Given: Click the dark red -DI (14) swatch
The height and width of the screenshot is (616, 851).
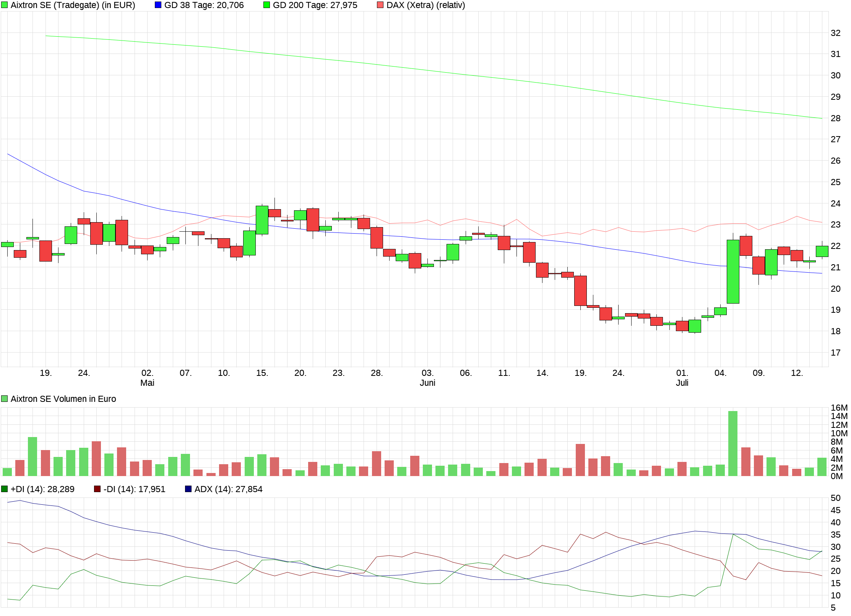Looking at the screenshot, I should pos(97,489).
